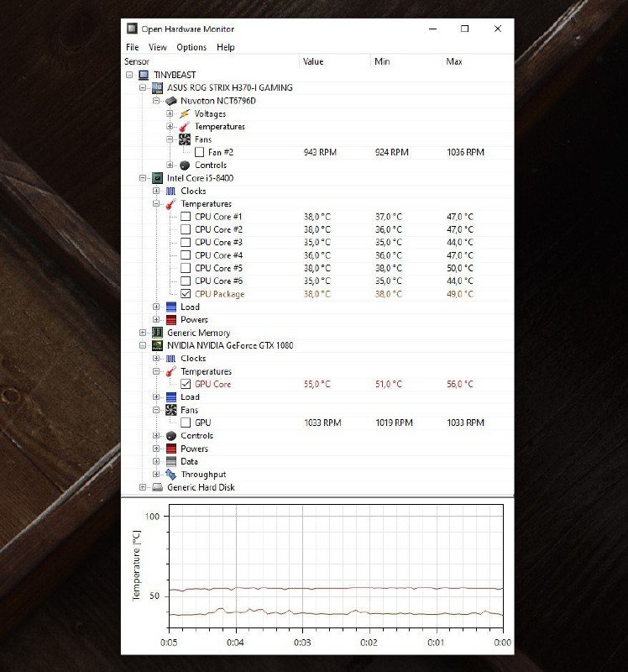
Task: Click the Sensor column header
Action: coord(211,61)
